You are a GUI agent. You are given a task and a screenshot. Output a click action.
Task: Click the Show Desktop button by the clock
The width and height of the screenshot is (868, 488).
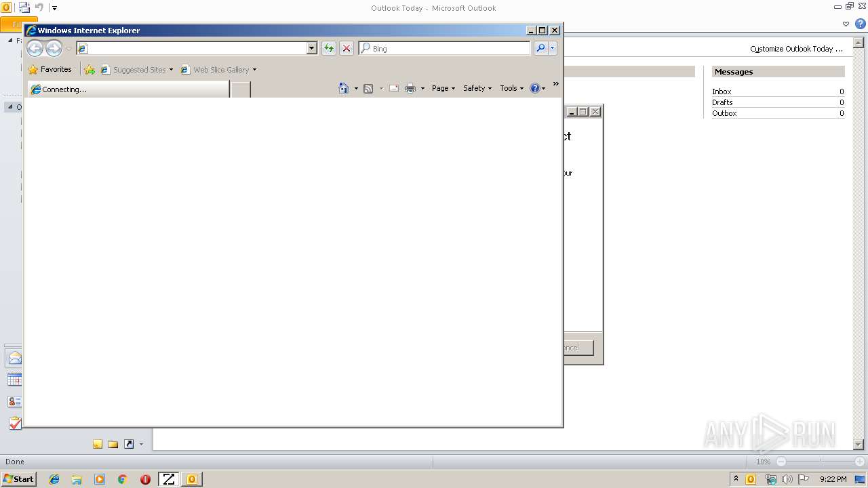(860, 479)
